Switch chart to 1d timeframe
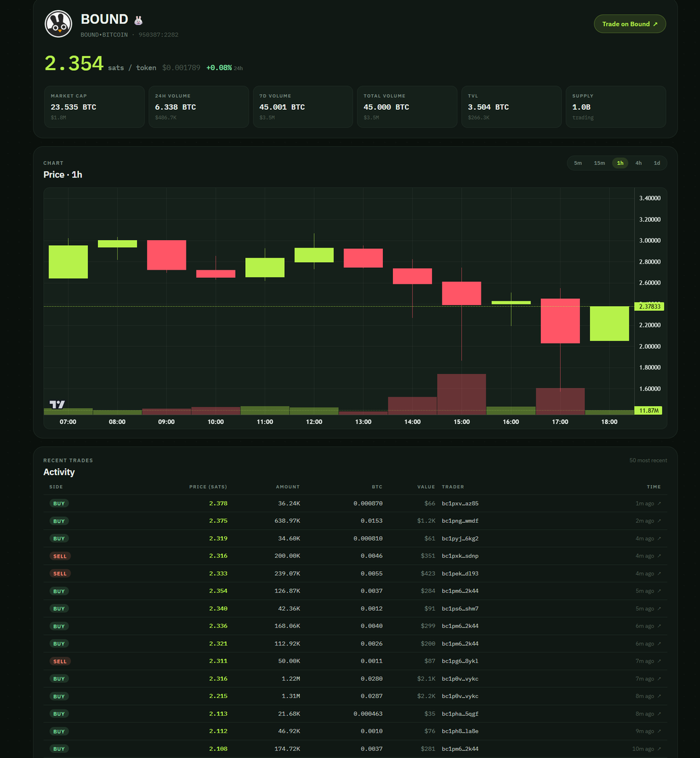This screenshot has width=700, height=758. tap(657, 163)
